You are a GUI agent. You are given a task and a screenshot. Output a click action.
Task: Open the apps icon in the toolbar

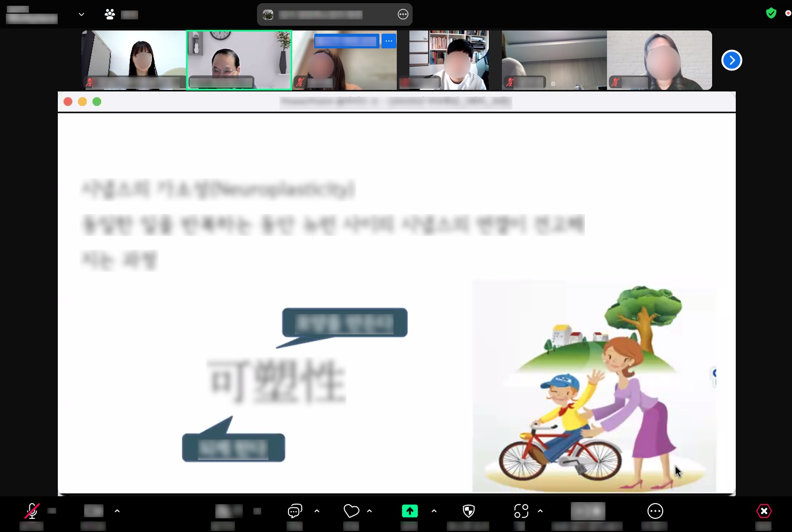pos(521,511)
